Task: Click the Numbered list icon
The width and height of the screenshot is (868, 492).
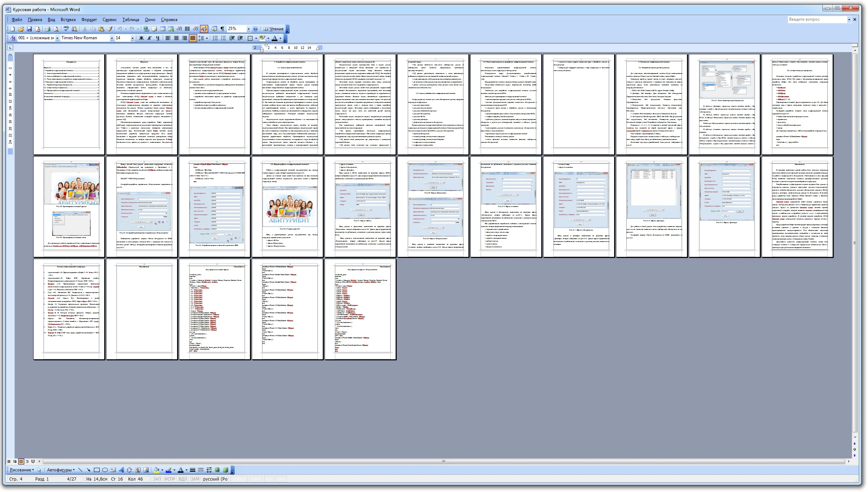Action: click(215, 38)
